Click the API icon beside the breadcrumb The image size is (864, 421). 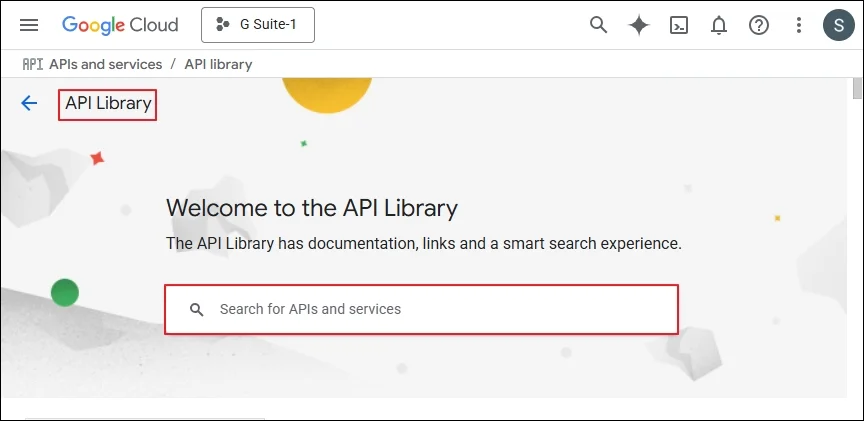click(33, 64)
